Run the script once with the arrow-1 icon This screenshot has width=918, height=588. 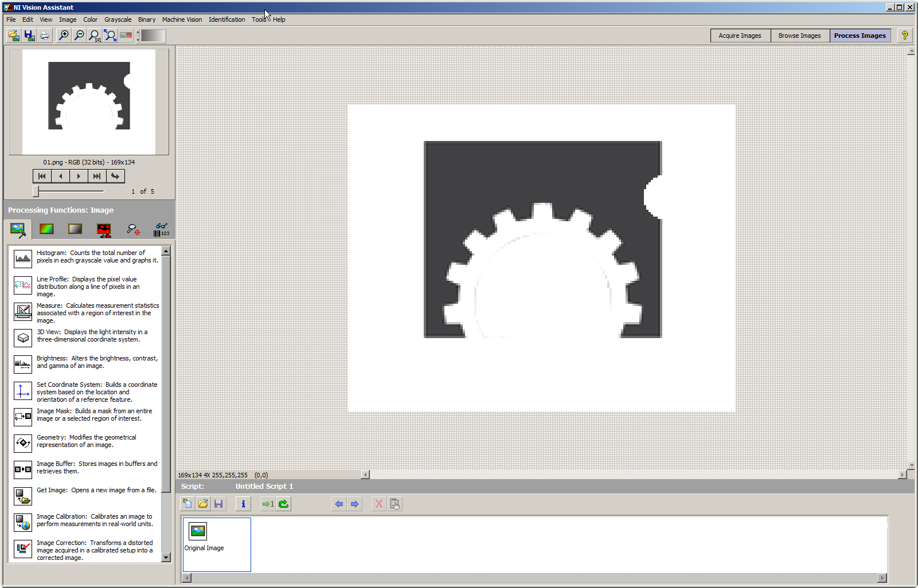click(268, 504)
